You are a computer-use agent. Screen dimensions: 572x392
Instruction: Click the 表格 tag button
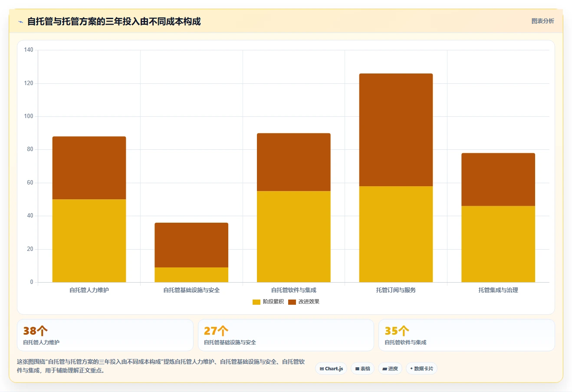point(362,369)
